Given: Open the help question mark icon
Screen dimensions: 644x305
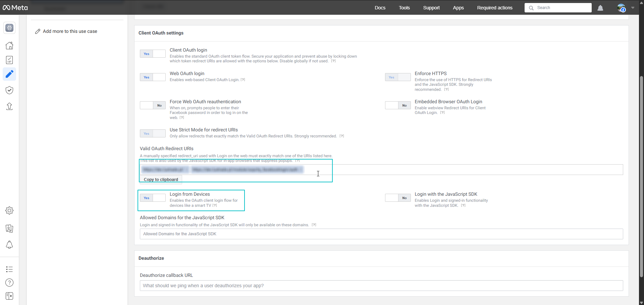Looking at the screenshot, I should click(x=9, y=283).
